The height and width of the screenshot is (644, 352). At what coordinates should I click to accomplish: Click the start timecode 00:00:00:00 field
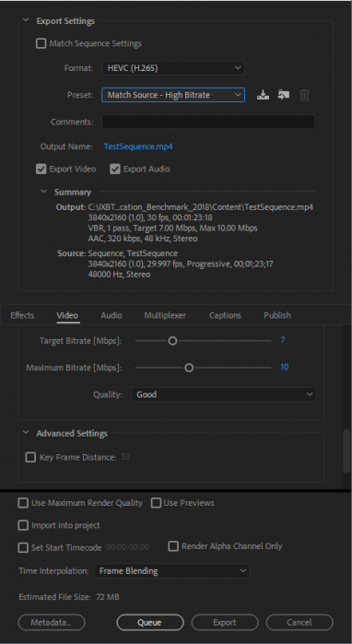128,547
